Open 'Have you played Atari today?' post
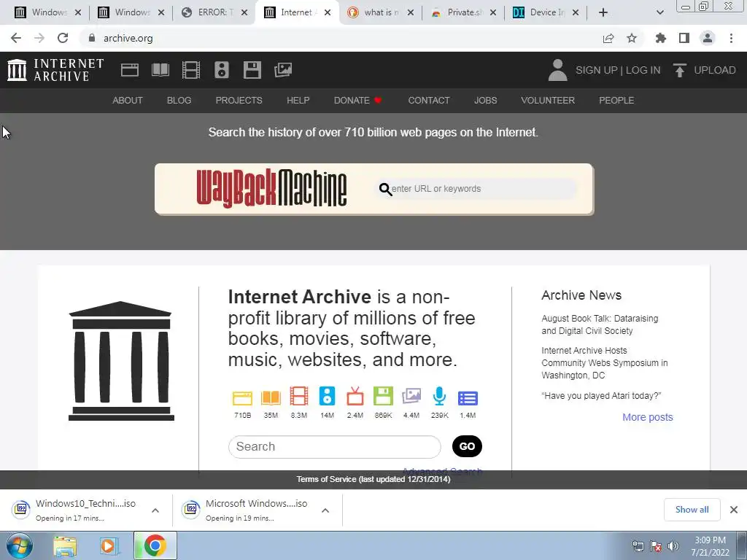 click(x=601, y=396)
